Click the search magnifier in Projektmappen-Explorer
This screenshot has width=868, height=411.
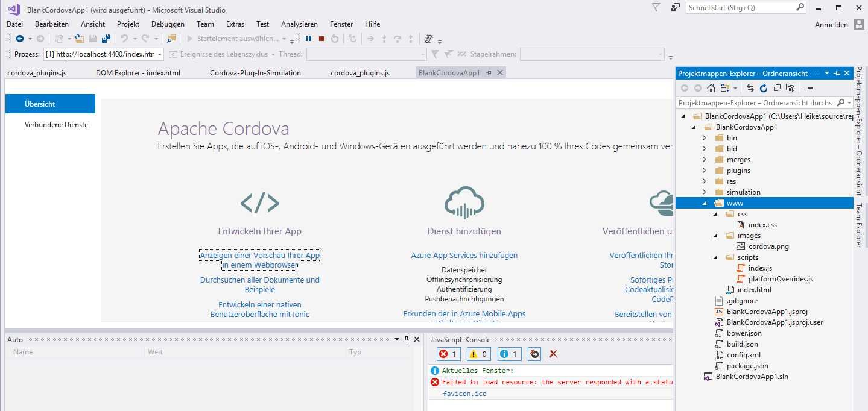(841, 103)
